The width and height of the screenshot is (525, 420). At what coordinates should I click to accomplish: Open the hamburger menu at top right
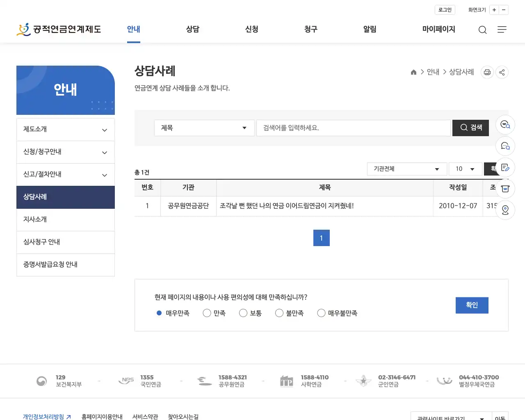502,30
